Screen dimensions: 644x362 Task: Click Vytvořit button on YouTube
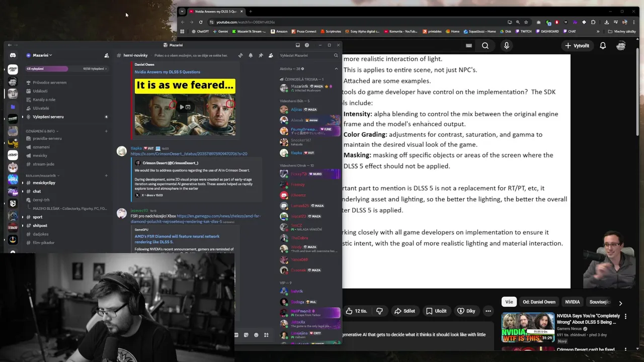tap(577, 46)
